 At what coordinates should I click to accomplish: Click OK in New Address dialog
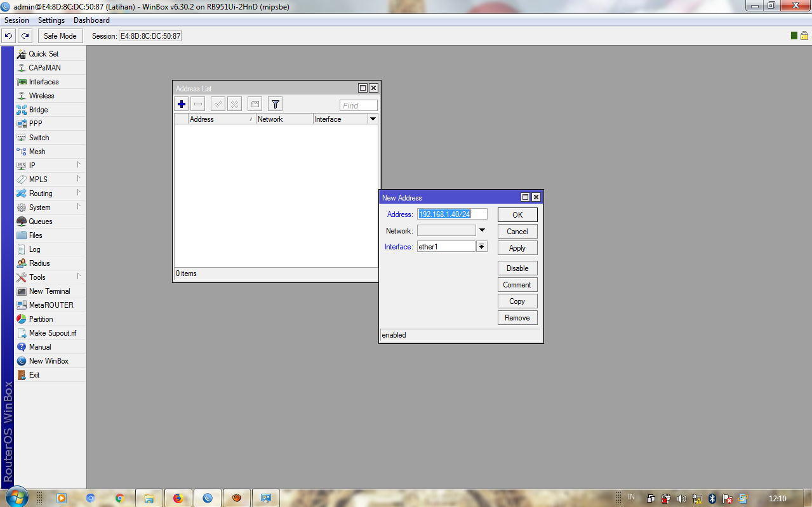point(517,215)
